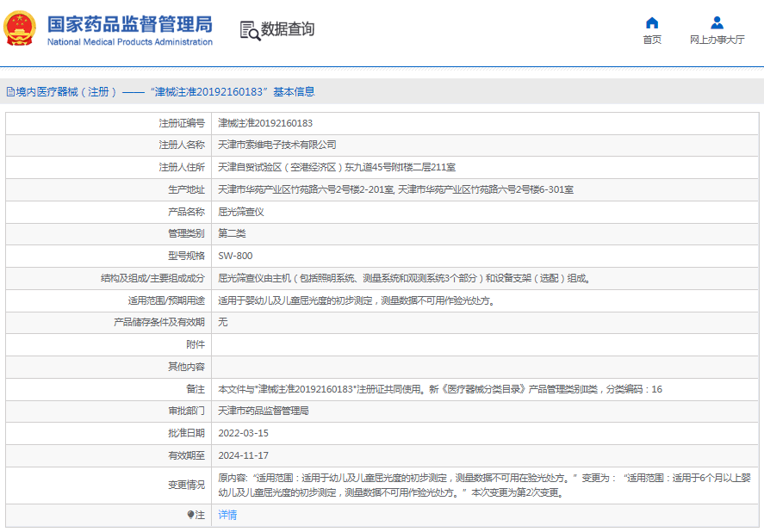Click registrant name 天津市索维电子技术有限公司
This screenshot has width=764, height=532.
pos(277,145)
